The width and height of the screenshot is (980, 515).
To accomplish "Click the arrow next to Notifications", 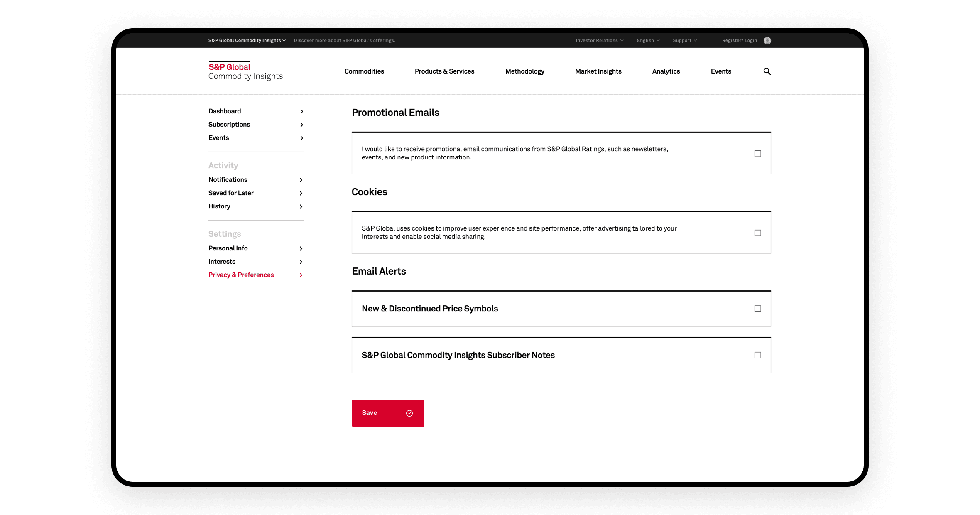I will [x=301, y=180].
